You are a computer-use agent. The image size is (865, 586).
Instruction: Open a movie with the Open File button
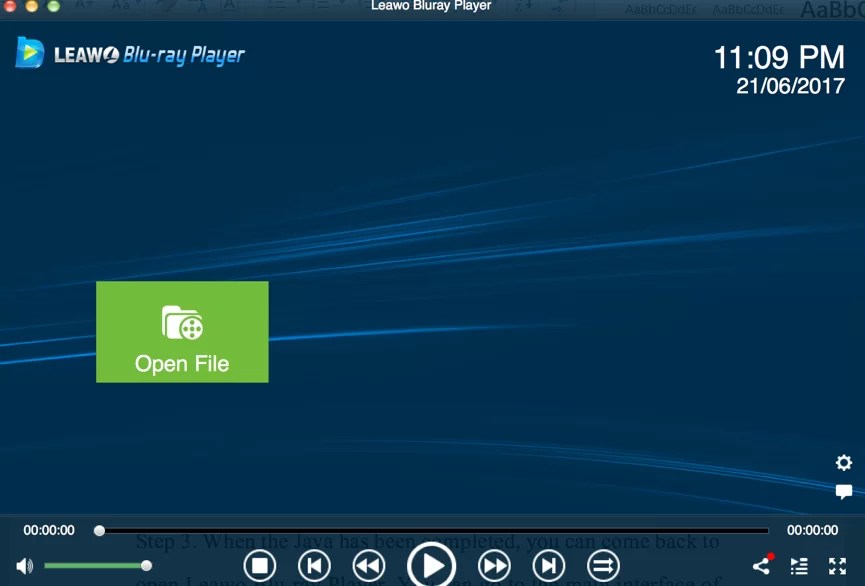182,331
